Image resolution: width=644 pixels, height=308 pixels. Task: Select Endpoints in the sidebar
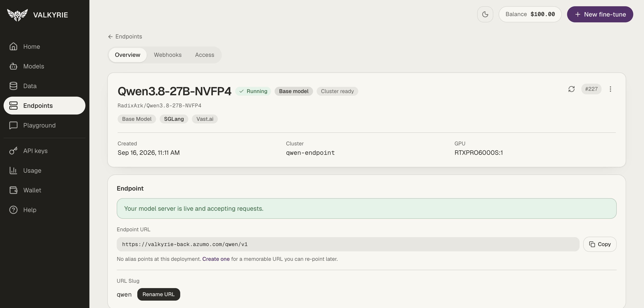click(x=44, y=106)
